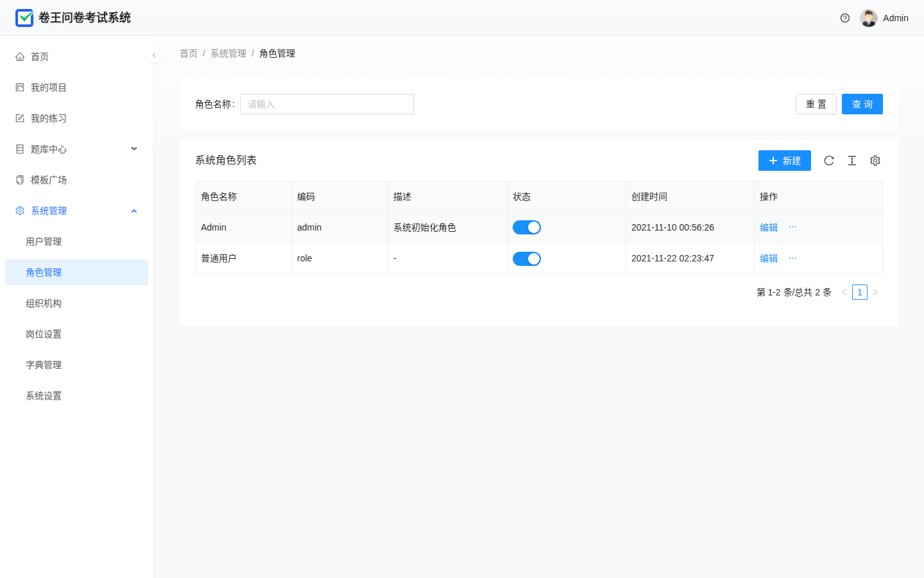The width and height of the screenshot is (924, 578).
Task: Click the 卷王问卷考试系统 logo icon
Action: pos(24,18)
